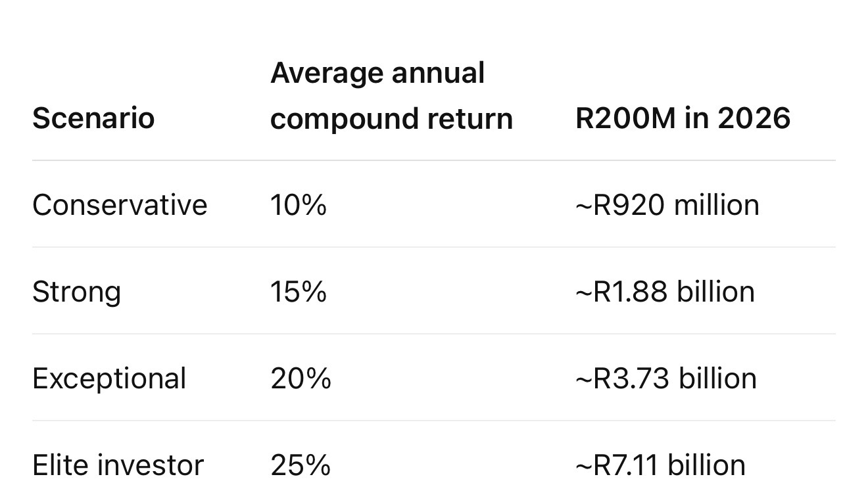Select the Average annual compound return header
Viewport: 868px width, 504px height.
(x=391, y=95)
